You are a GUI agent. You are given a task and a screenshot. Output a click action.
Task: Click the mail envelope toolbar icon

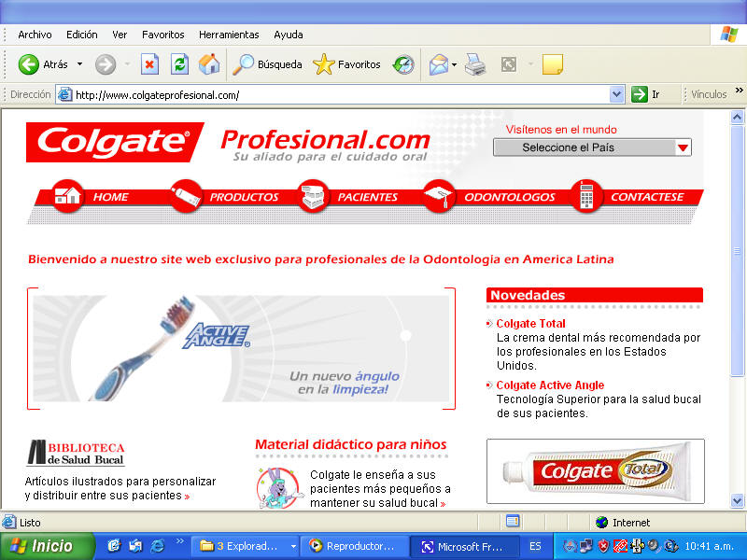tap(438, 64)
